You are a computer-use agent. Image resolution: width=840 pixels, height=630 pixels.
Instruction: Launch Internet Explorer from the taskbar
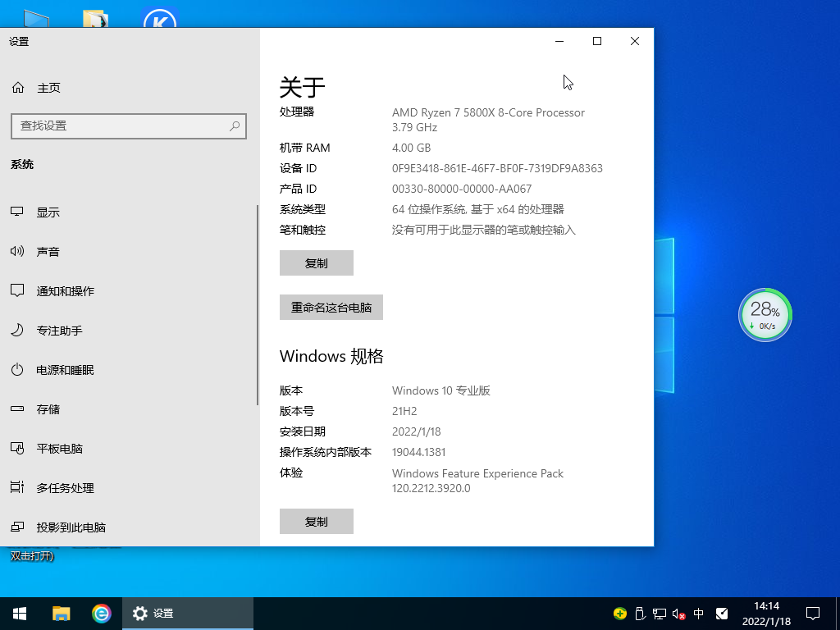[x=101, y=613]
